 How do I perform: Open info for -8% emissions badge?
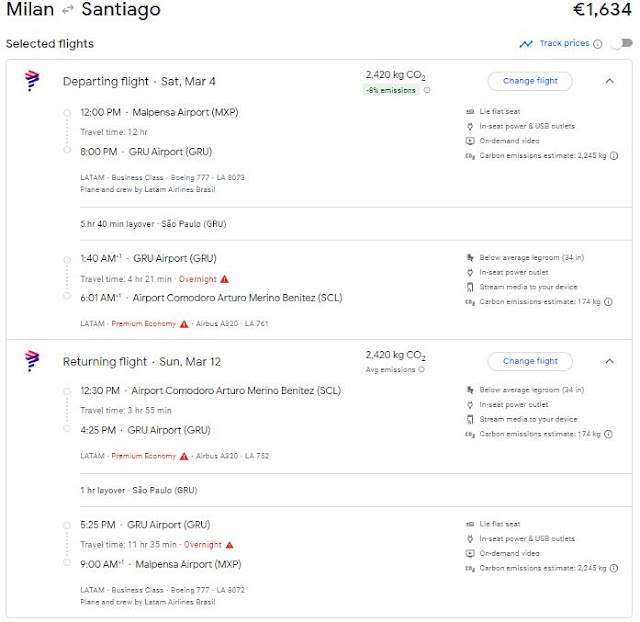point(427,90)
